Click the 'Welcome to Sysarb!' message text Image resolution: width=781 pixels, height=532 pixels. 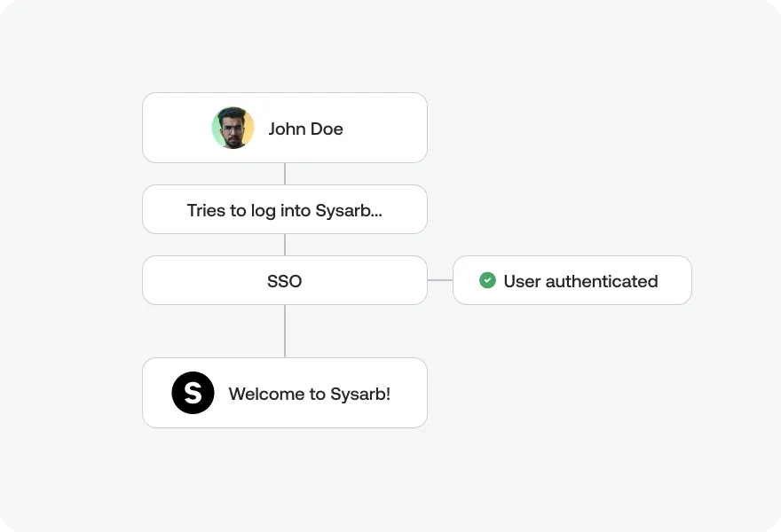(310, 394)
